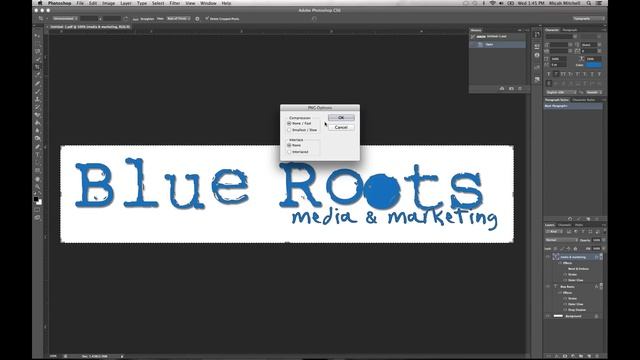Toggle Drop Shadow effect visibility
The width and height of the screenshot is (640, 360).
tap(565, 310)
